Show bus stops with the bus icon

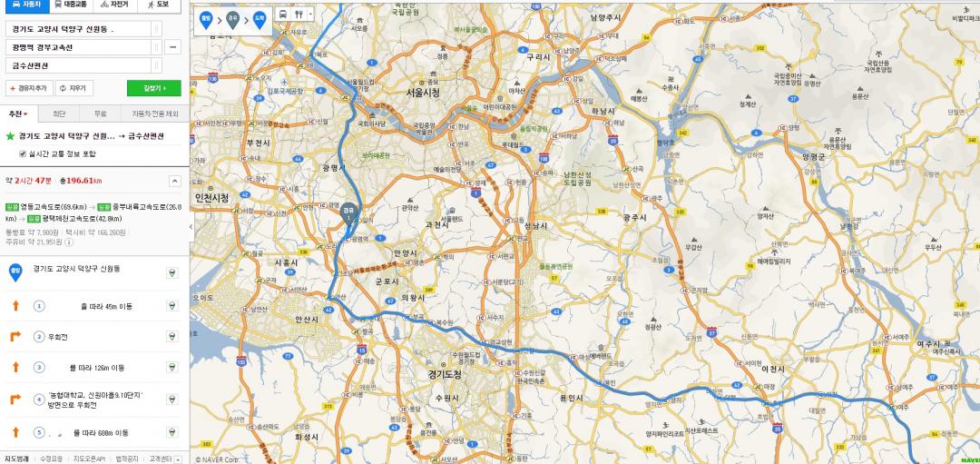(283, 13)
